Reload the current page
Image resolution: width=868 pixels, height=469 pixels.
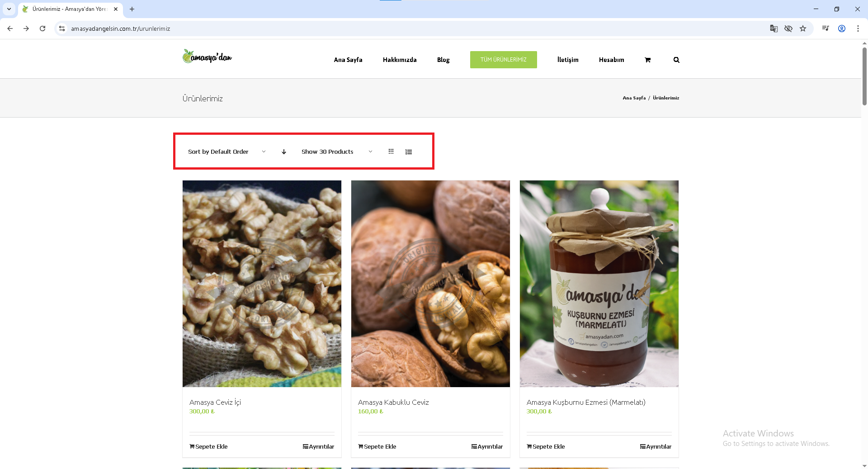coord(42,28)
